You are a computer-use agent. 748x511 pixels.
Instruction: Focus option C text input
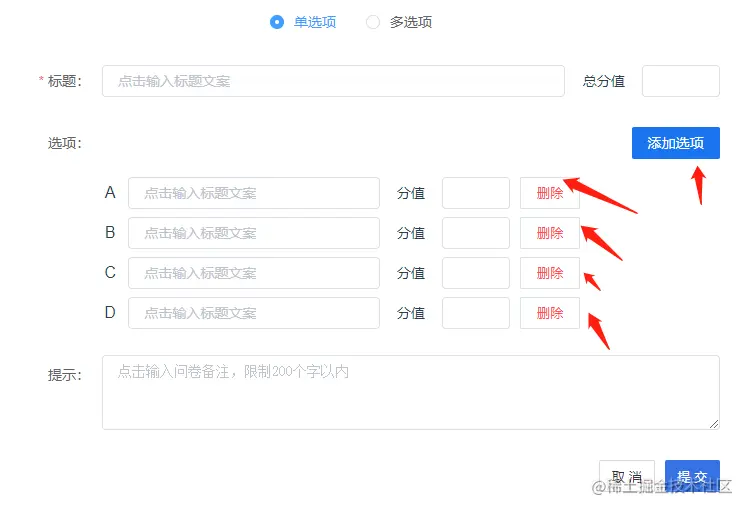point(254,273)
